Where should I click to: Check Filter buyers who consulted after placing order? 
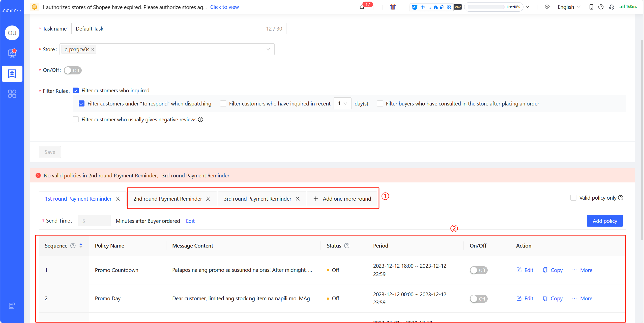point(380,104)
